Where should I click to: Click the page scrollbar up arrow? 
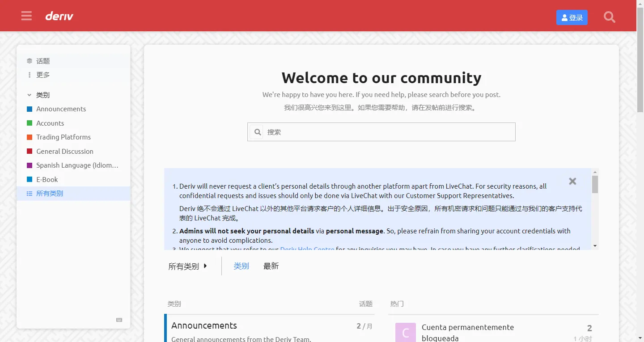pyautogui.click(x=640, y=4)
